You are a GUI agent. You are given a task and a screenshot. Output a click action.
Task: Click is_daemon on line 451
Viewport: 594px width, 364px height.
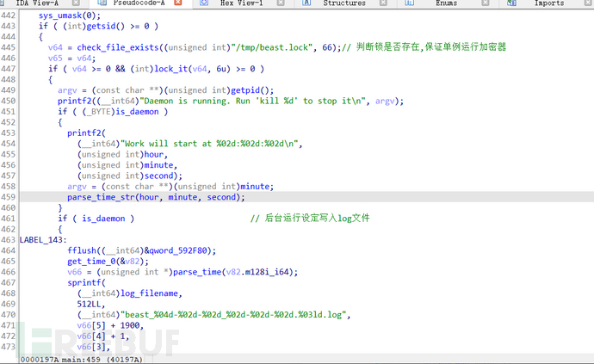point(137,112)
